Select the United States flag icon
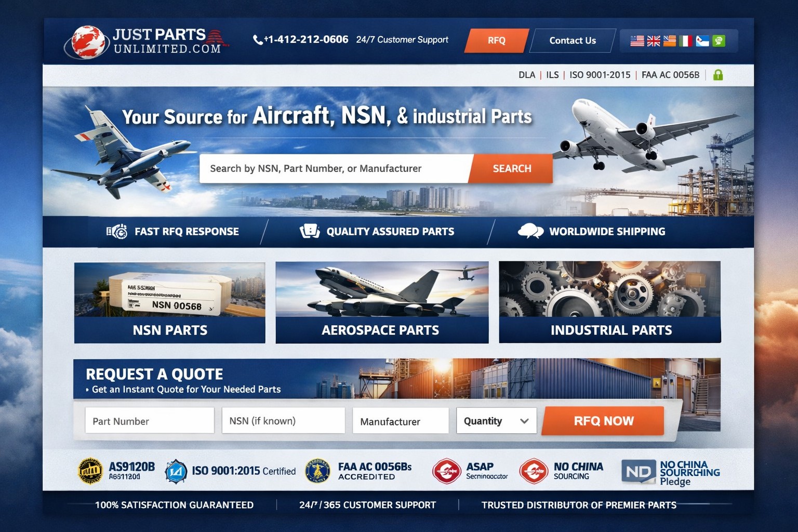Viewport: 798px width, 532px height. (637, 41)
